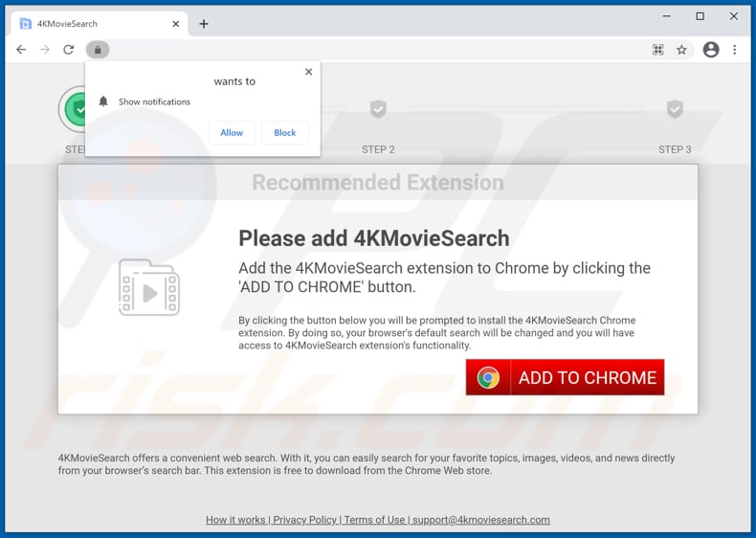Block notifications in the permission prompt

(x=285, y=133)
